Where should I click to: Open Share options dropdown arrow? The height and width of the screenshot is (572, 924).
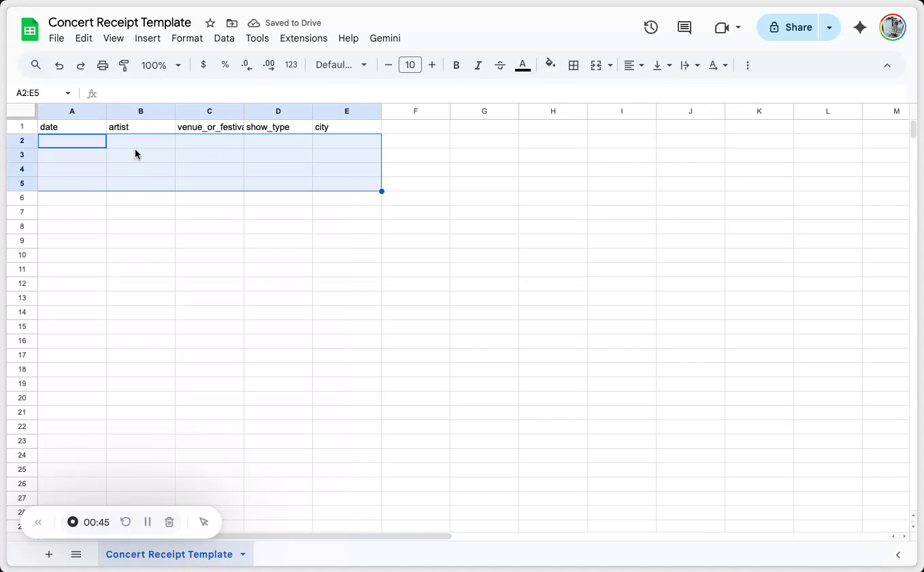tap(829, 27)
